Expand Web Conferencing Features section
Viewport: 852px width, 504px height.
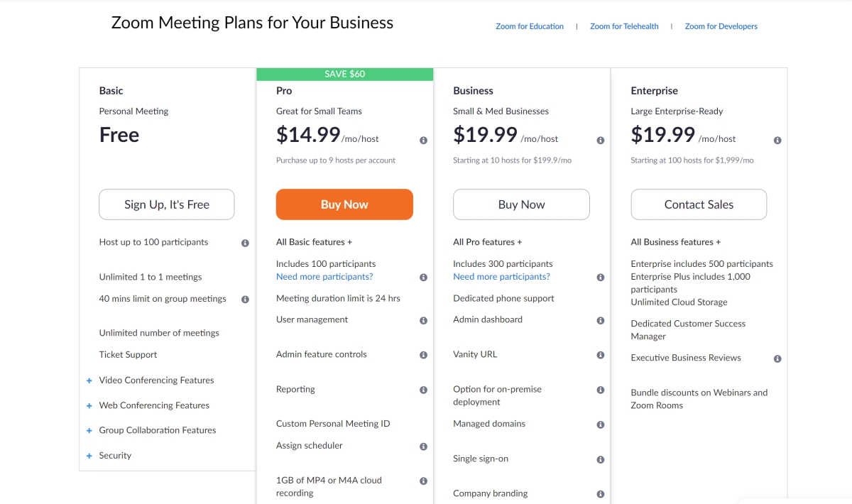pos(89,406)
